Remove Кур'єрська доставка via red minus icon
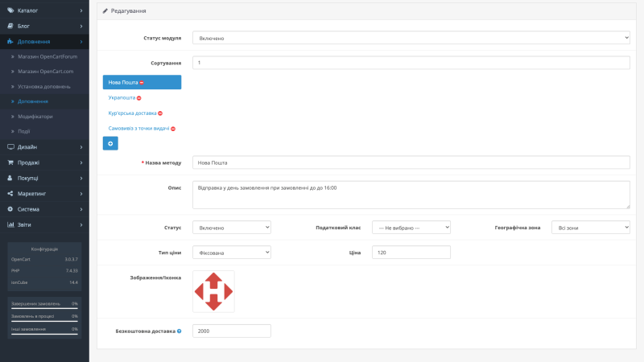Image resolution: width=644 pixels, height=362 pixels. pyautogui.click(x=160, y=113)
